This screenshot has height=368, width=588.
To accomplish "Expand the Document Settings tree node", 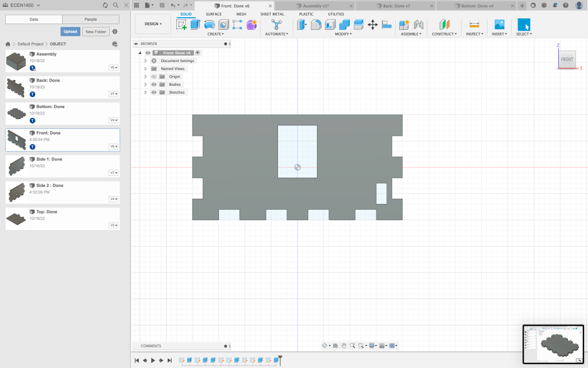I will (146, 61).
